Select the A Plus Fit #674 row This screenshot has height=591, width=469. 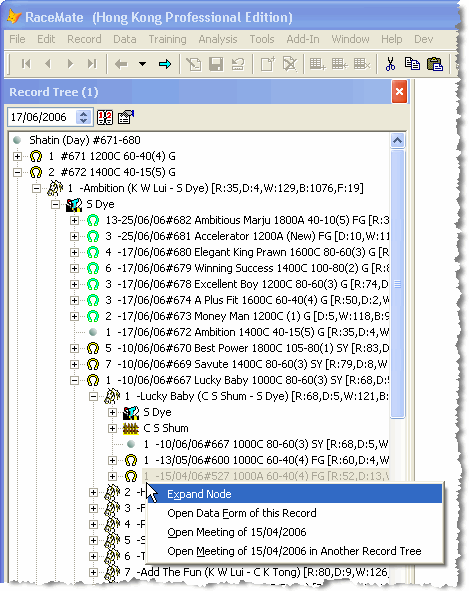(247, 300)
